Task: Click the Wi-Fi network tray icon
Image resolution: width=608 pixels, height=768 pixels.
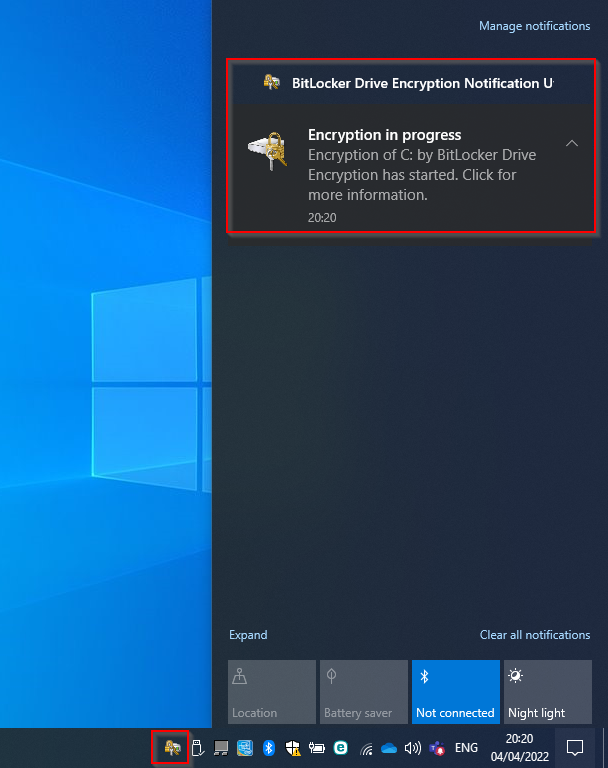Action: (366, 747)
